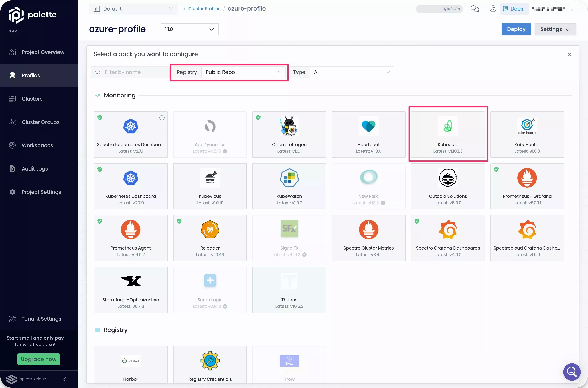Select the AppDynamics pack icon

[210, 126]
